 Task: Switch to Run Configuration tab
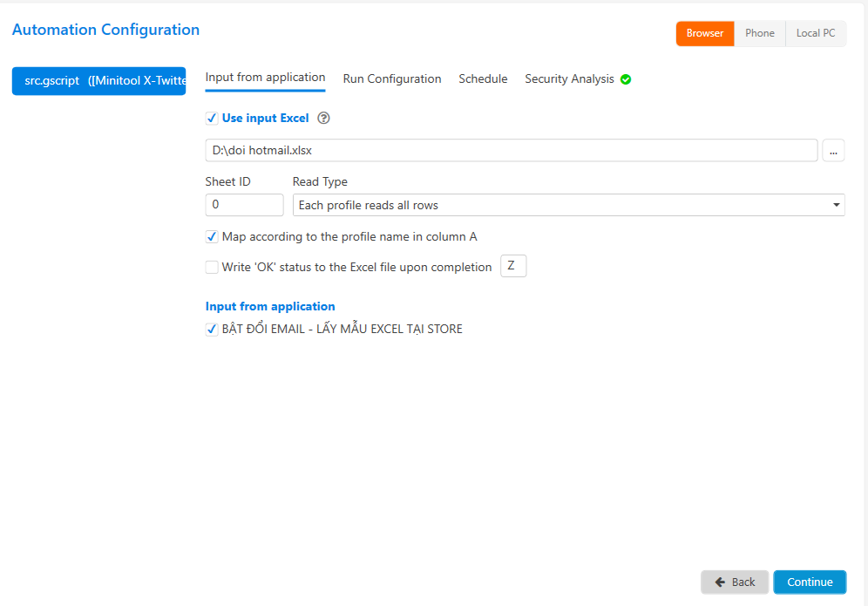pos(392,79)
